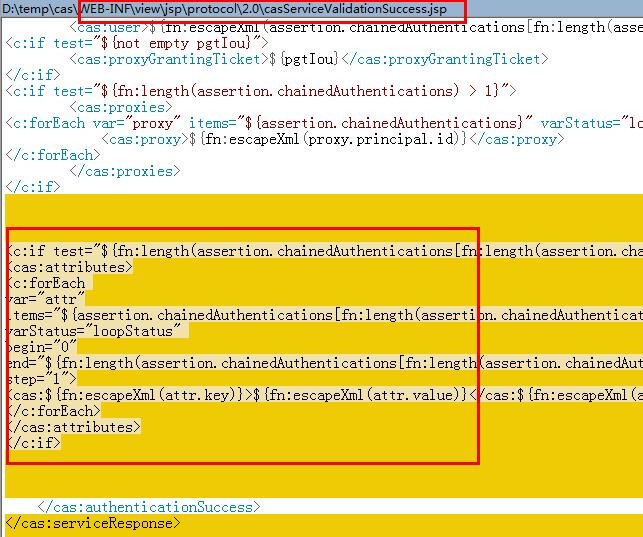Screen dimensions: 643x537
Task: Click the cas:user opening tag line
Action: pos(356,27)
